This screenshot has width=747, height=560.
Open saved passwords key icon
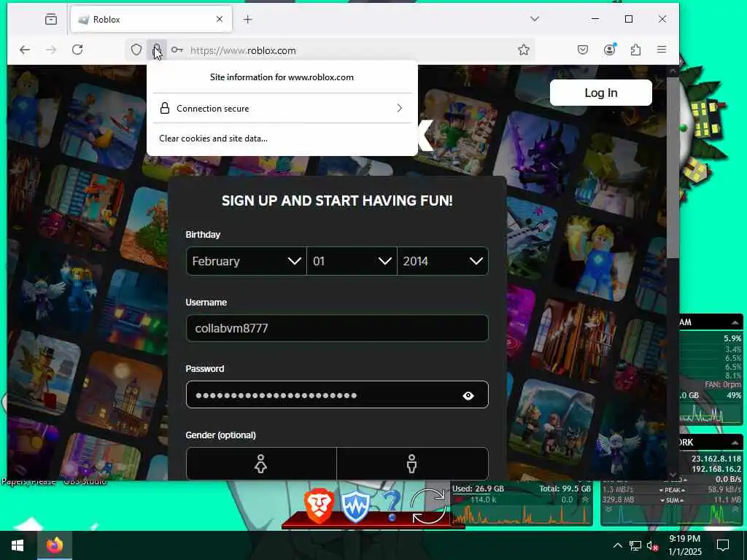(x=177, y=50)
